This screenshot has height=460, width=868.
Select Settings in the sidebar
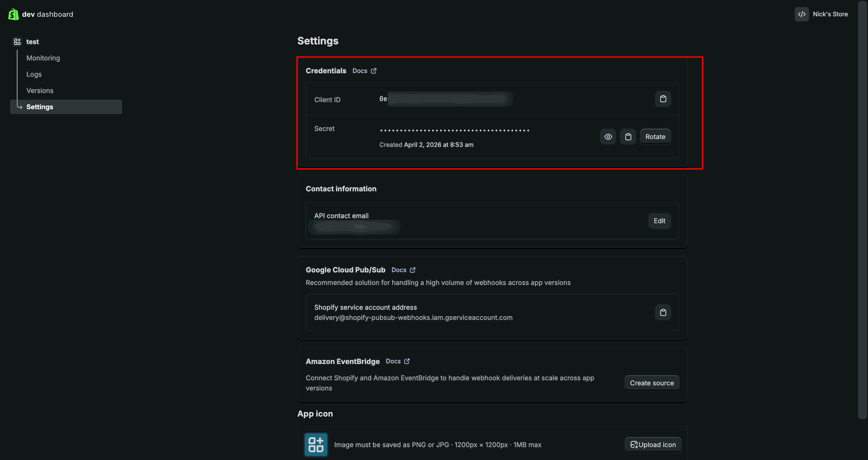pos(66,107)
